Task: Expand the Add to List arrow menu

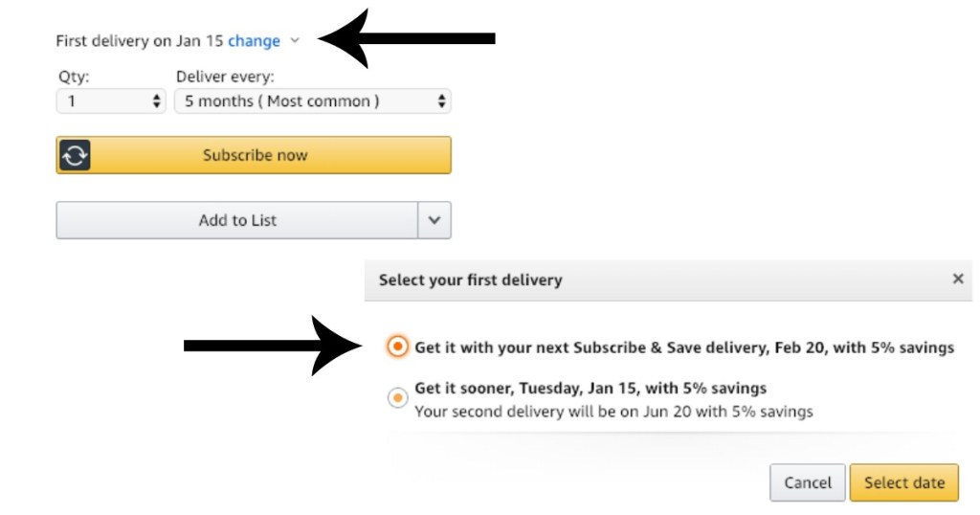Action: click(434, 220)
